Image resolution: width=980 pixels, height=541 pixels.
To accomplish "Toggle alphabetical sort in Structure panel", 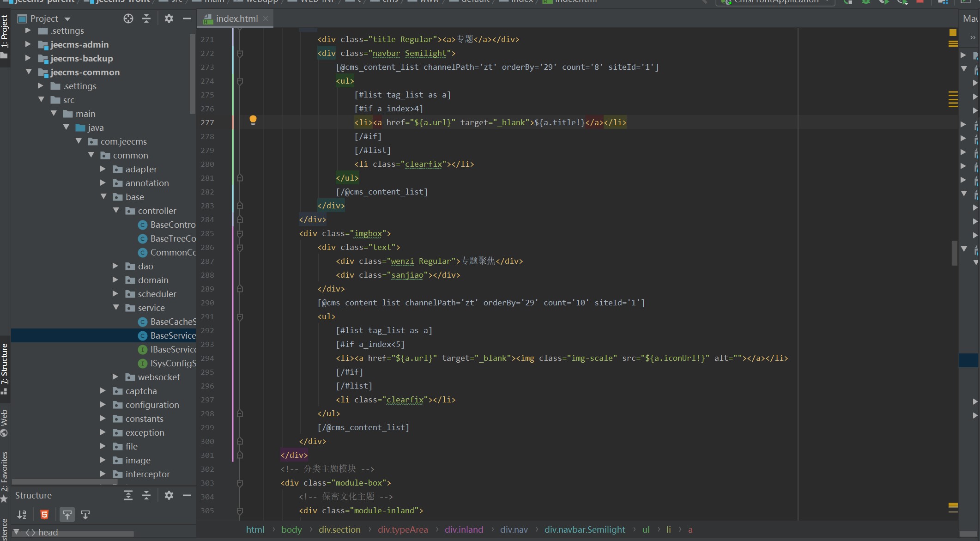I will [x=22, y=515].
